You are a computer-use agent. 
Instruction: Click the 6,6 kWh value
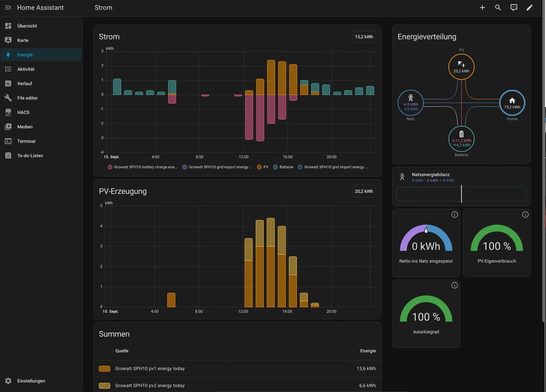(368, 386)
